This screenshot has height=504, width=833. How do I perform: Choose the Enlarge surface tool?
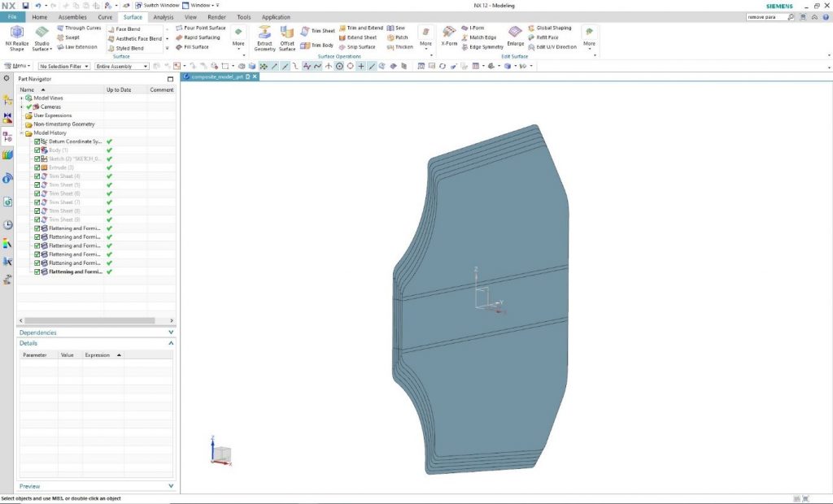[x=515, y=37]
